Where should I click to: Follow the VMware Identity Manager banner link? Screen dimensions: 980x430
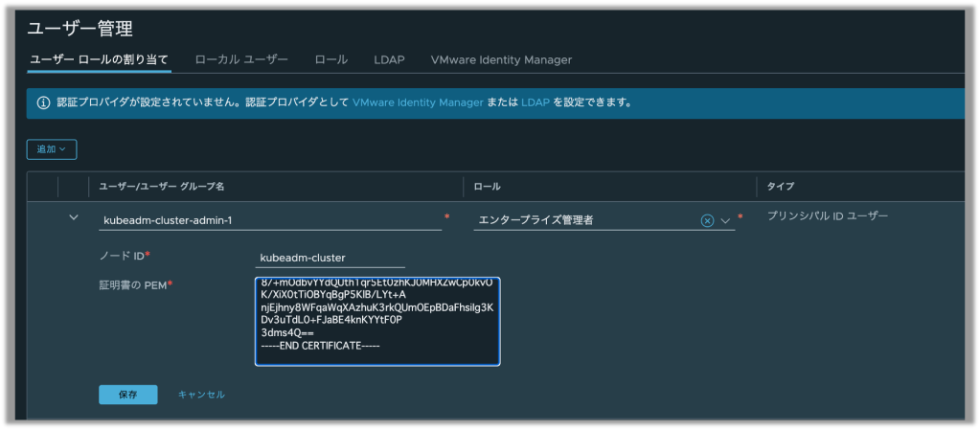pyautogui.click(x=418, y=102)
